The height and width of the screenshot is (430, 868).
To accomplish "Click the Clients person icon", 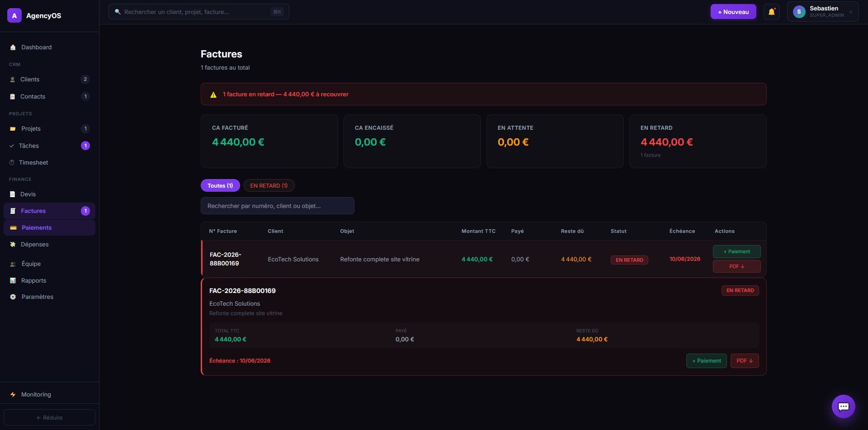I will click(13, 79).
